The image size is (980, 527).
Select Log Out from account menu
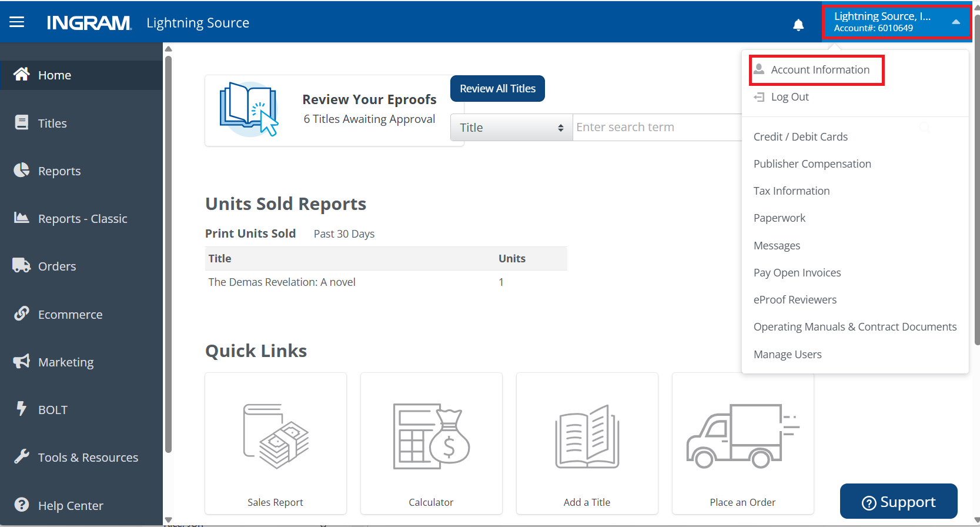(790, 97)
